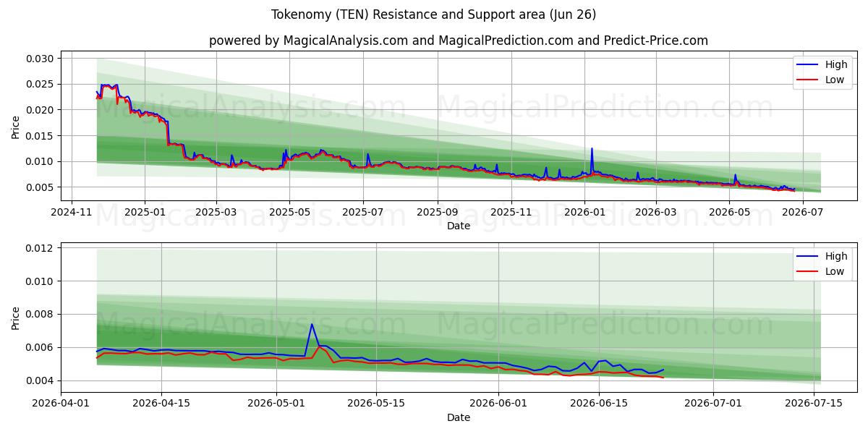868x434 pixels.
Task: Click the '0.012' y-axis label
Action: (41, 248)
